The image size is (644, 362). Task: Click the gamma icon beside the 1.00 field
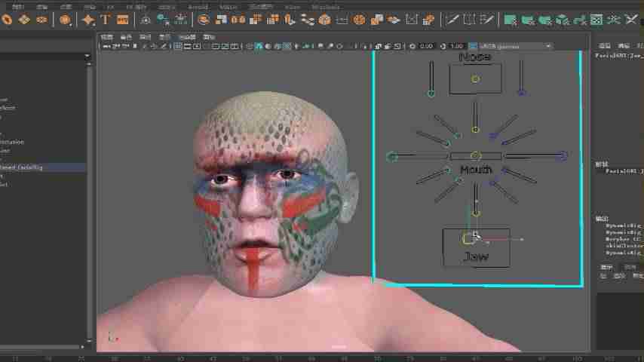click(443, 47)
